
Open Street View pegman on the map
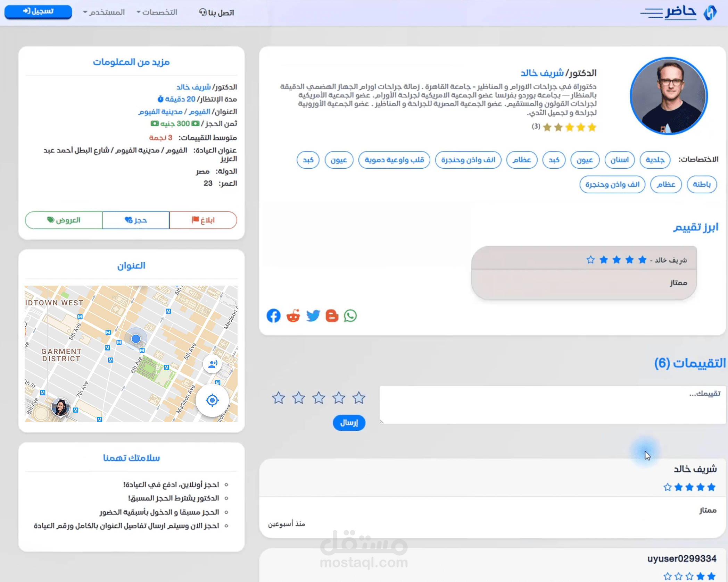[x=212, y=364]
